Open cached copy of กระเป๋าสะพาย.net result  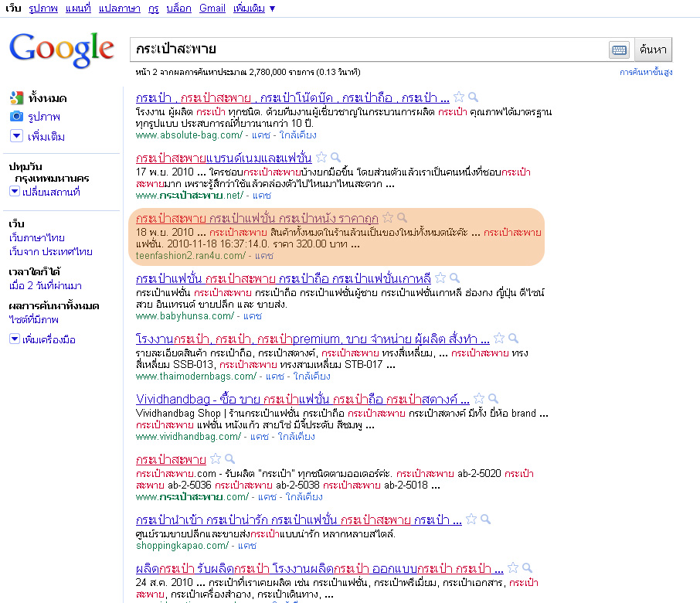coord(262,195)
